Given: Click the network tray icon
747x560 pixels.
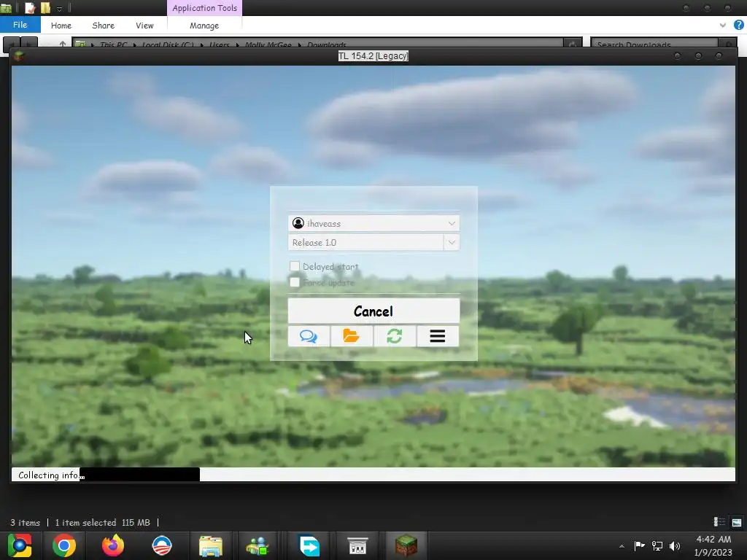Looking at the screenshot, I should click(657, 545).
